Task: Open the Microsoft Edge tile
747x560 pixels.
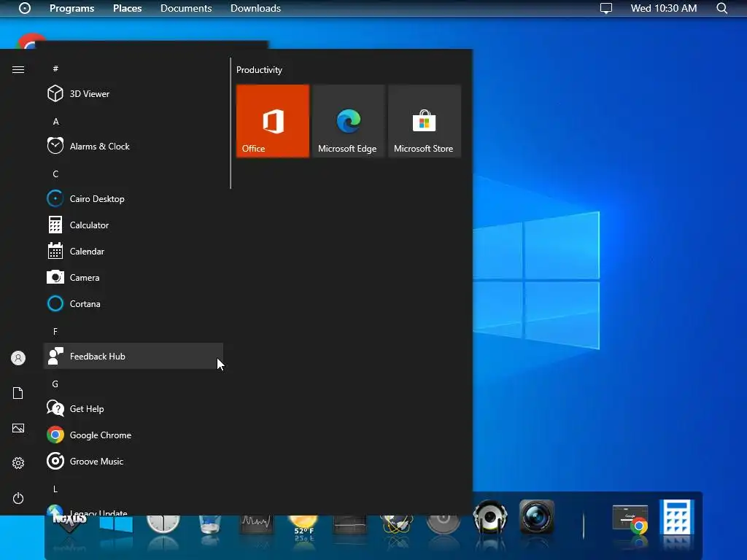Action: [348, 121]
